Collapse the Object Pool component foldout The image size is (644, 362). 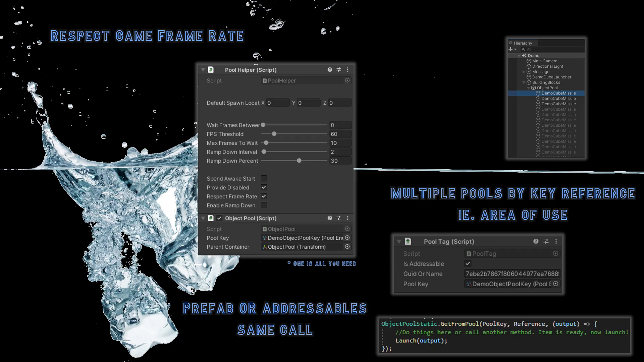[203, 218]
